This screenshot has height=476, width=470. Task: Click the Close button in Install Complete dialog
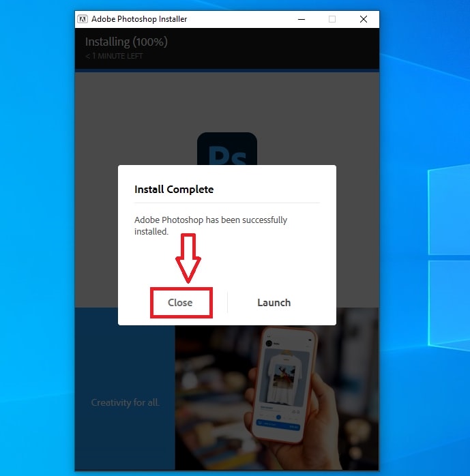(x=180, y=303)
